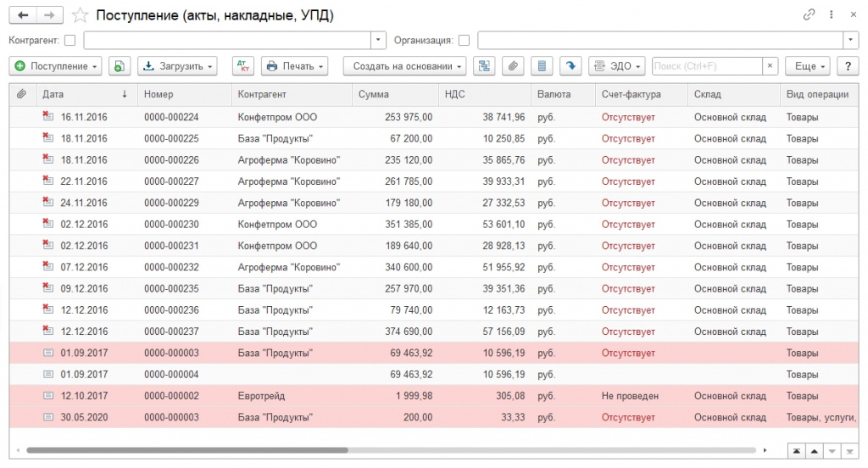Click the Вид операции column header
This screenshot has width=868, height=468.
coord(820,94)
